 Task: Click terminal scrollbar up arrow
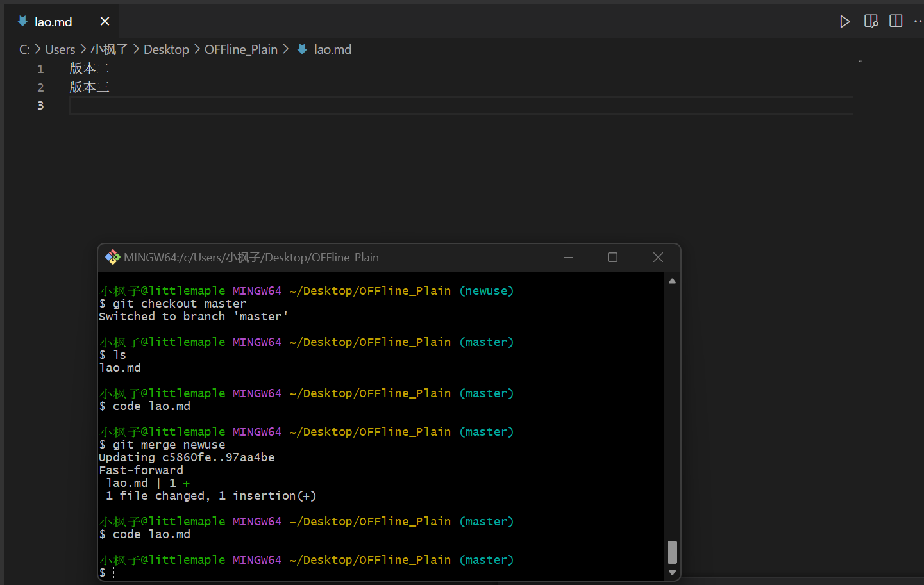click(x=672, y=281)
